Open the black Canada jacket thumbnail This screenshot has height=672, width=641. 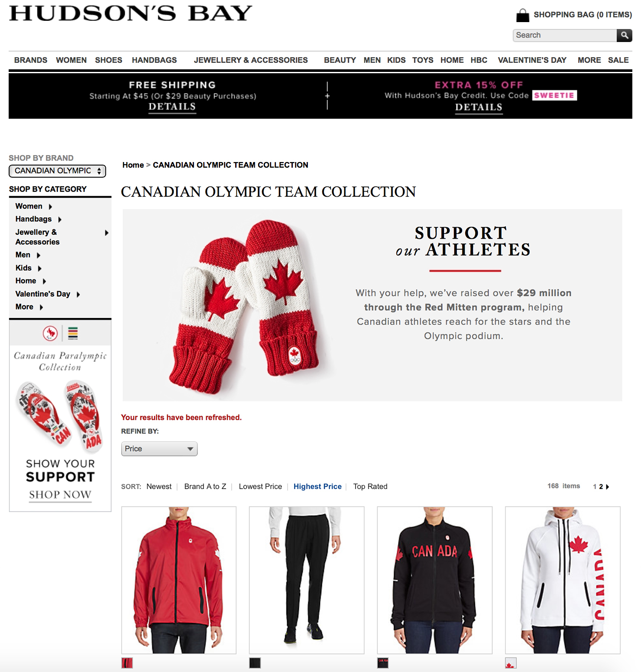(434, 580)
